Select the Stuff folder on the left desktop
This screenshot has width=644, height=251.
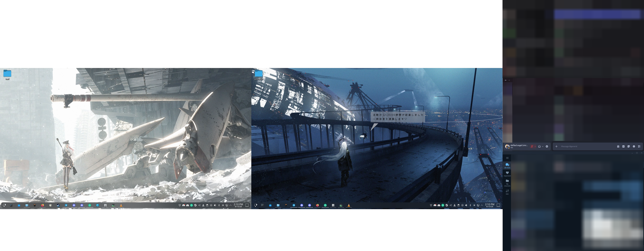click(x=7, y=75)
